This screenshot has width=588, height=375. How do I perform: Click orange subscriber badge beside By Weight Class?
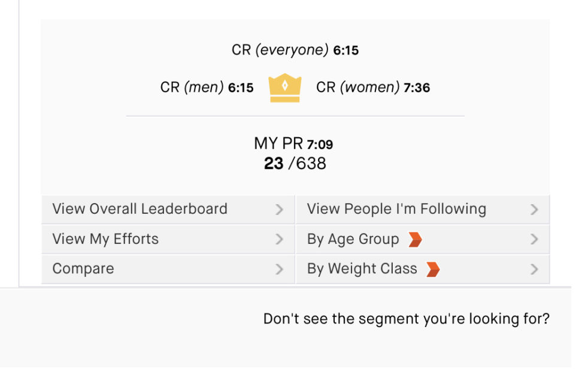pyautogui.click(x=433, y=270)
